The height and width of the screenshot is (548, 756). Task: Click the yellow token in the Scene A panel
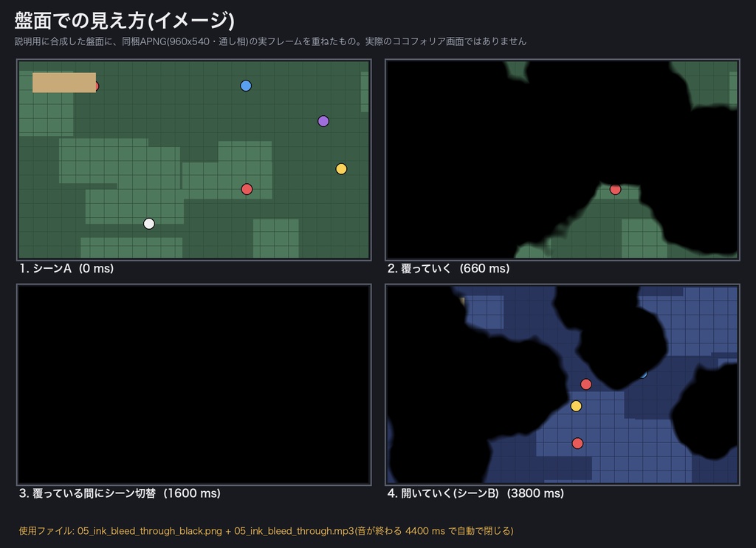pos(341,169)
